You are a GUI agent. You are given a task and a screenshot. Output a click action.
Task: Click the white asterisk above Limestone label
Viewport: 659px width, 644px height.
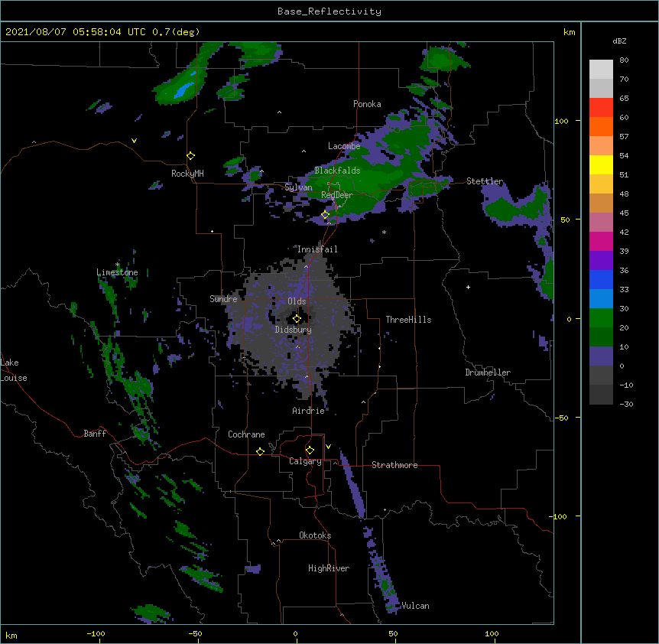(x=118, y=265)
